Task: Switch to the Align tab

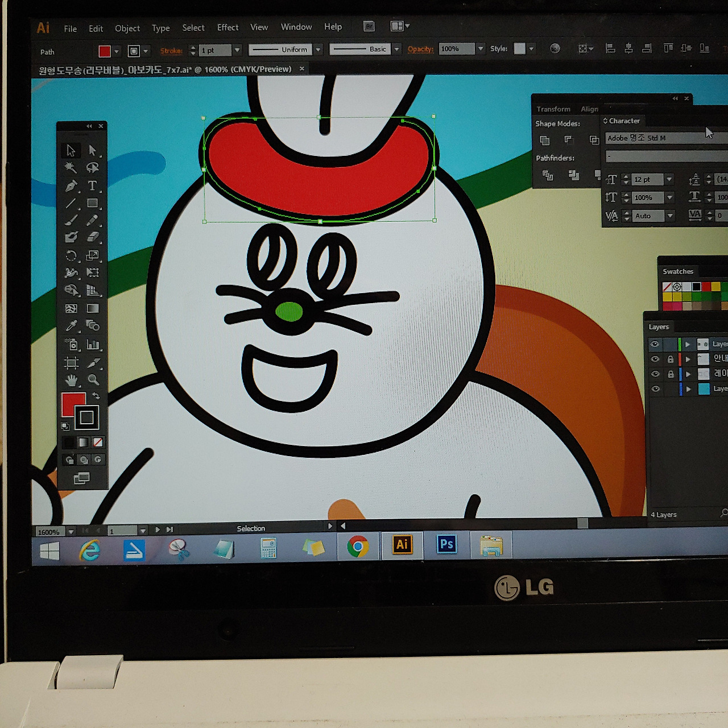Action: (589, 109)
